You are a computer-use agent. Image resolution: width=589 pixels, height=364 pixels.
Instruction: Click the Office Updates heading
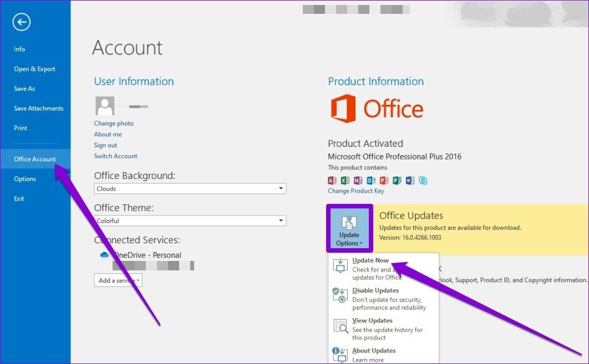tap(412, 216)
